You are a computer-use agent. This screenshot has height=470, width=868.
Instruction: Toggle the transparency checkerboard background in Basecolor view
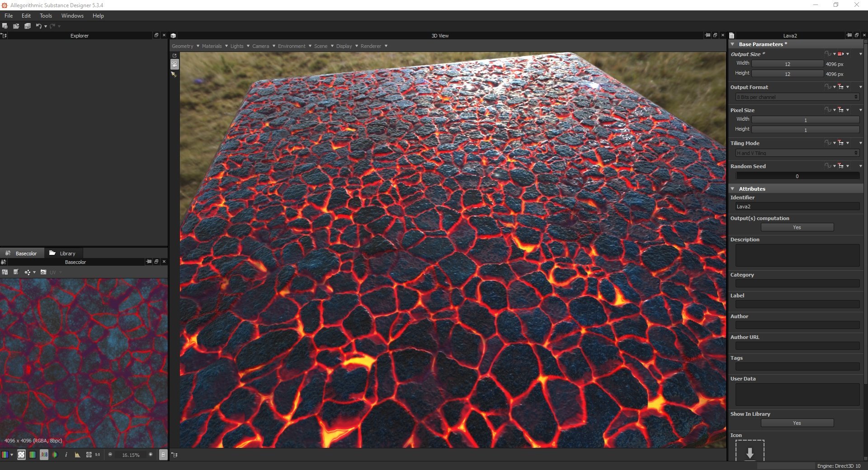point(21,455)
